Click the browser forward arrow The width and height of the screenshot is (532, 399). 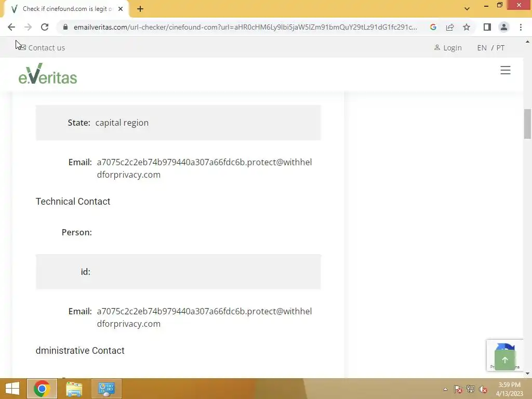tap(28, 27)
